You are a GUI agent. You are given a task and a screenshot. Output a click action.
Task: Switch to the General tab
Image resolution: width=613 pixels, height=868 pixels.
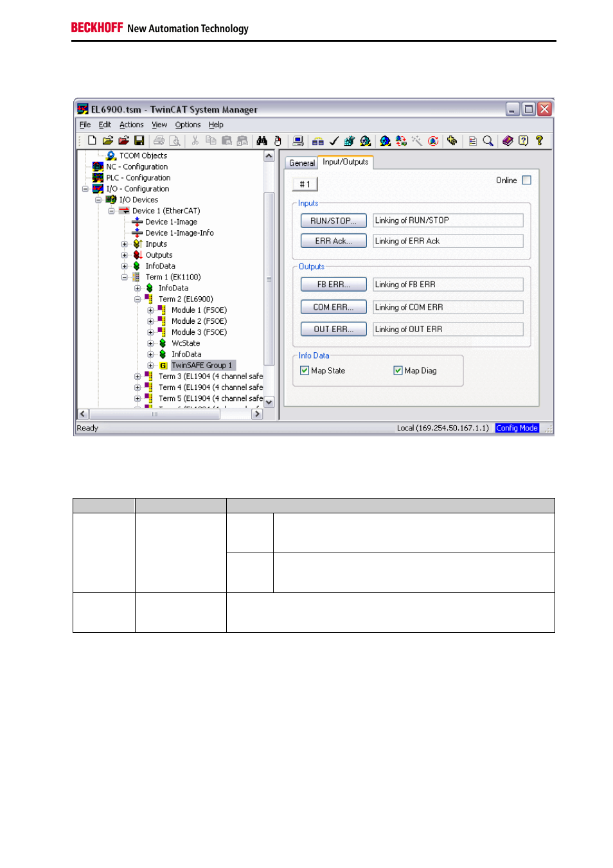click(x=301, y=163)
